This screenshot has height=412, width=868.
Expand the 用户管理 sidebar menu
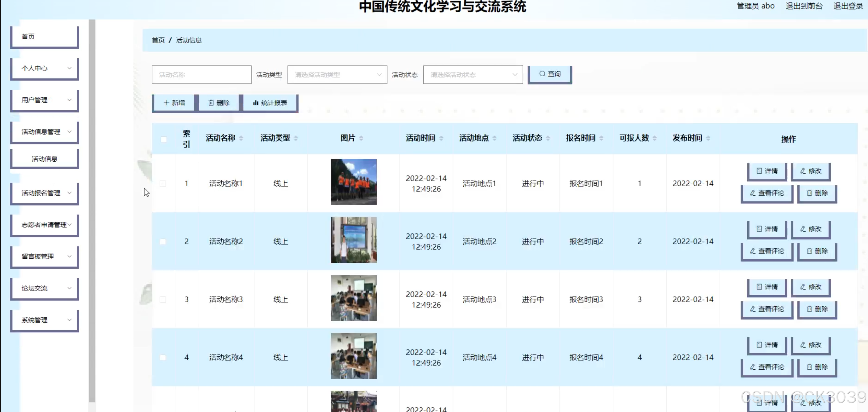point(45,100)
